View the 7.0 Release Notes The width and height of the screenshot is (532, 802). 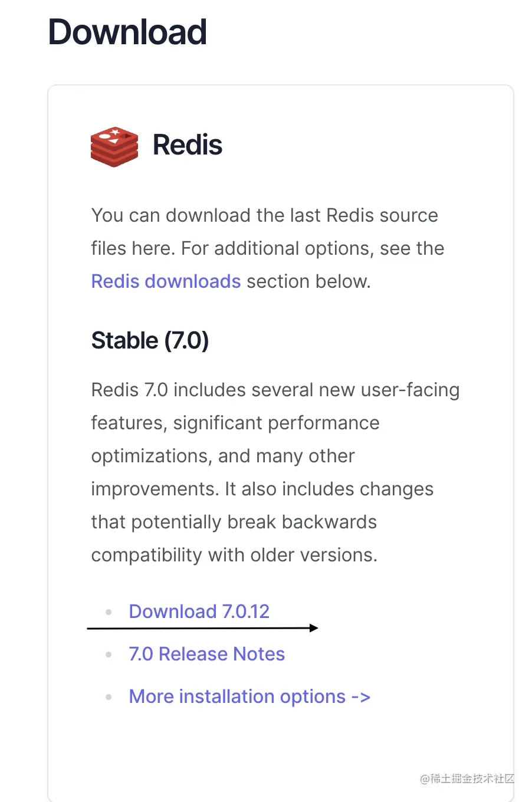click(x=206, y=655)
